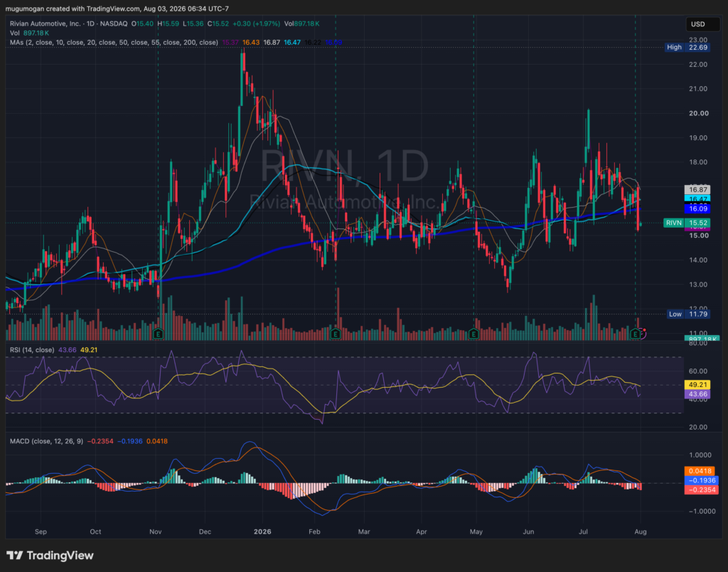This screenshot has height=572, width=728.
Task: Click the 20.00 level on price axis
Action: tap(698, 113)
